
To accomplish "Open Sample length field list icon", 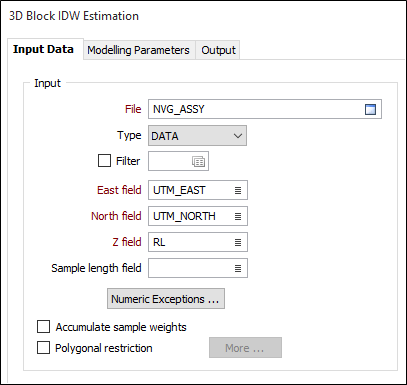I will coord(238,268).
